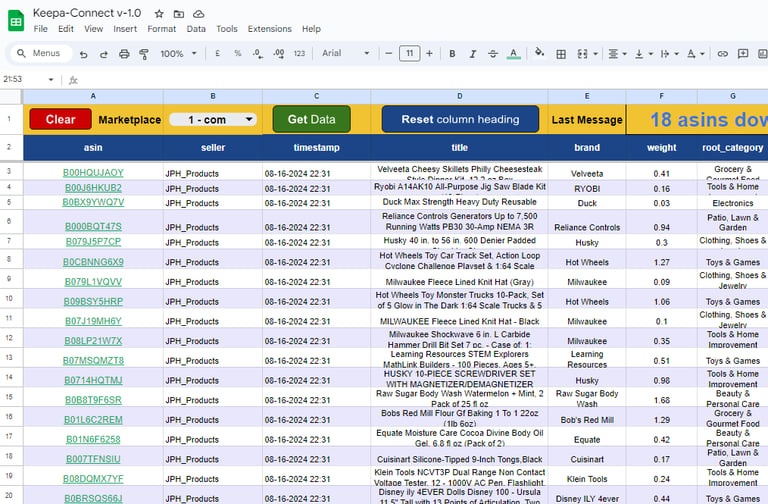Open the B00HQUJAOY asin link
Image resolution: width=768 pixels, height=504 pixels.
click(93, 173)
